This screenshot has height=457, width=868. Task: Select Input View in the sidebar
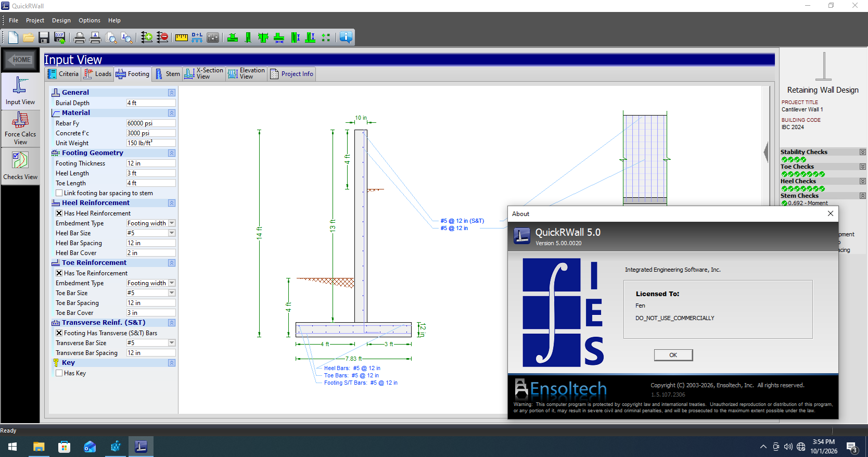pos(20,91)
